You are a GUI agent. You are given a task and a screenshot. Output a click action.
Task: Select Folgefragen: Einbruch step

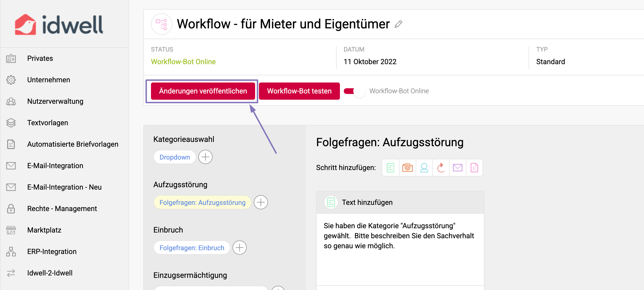click(192, 248)
